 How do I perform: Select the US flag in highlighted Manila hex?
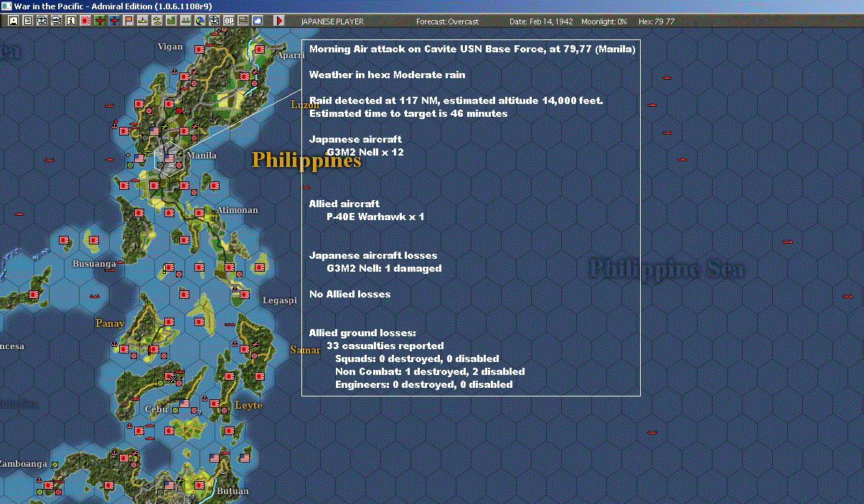(170, 158)
